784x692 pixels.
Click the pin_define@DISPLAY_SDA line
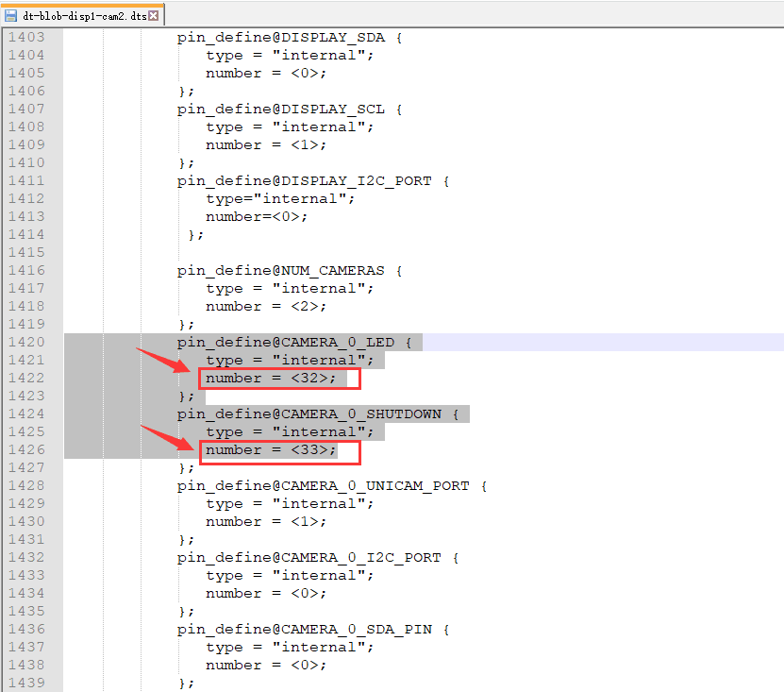tap(290, 38)
